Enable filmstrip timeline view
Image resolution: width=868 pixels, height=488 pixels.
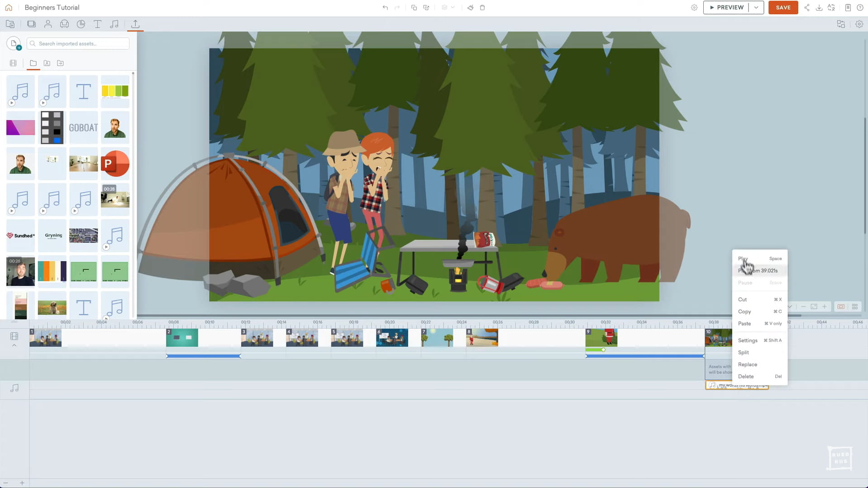[x=840, y=306]
